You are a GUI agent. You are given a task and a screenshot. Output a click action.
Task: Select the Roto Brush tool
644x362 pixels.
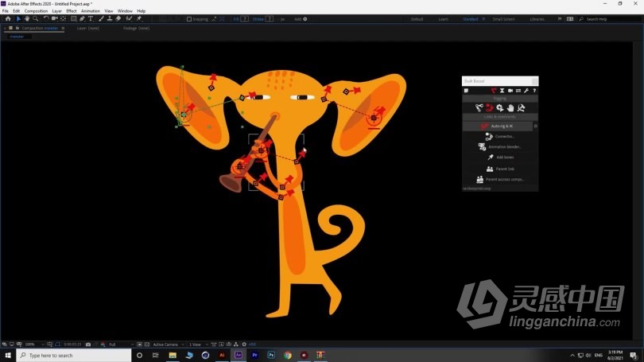click(129, 19)
